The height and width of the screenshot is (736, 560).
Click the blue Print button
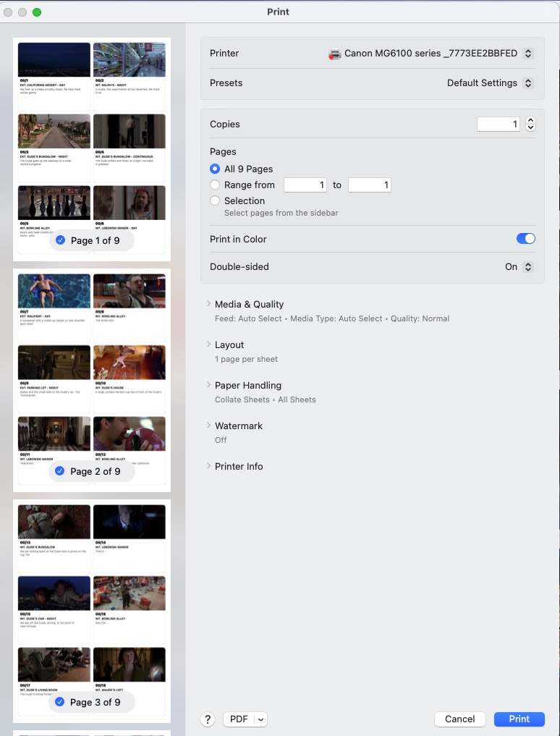pos(519,719)
